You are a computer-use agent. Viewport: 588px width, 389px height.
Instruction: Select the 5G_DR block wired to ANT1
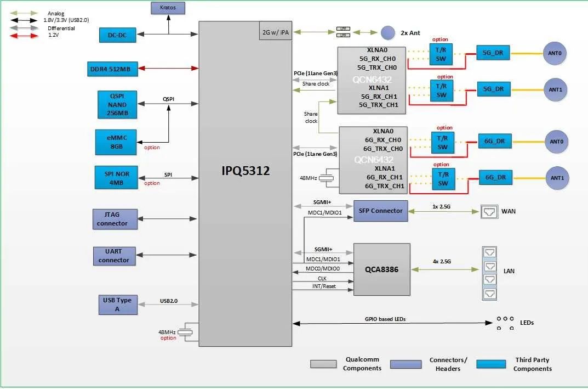point(494,89)
